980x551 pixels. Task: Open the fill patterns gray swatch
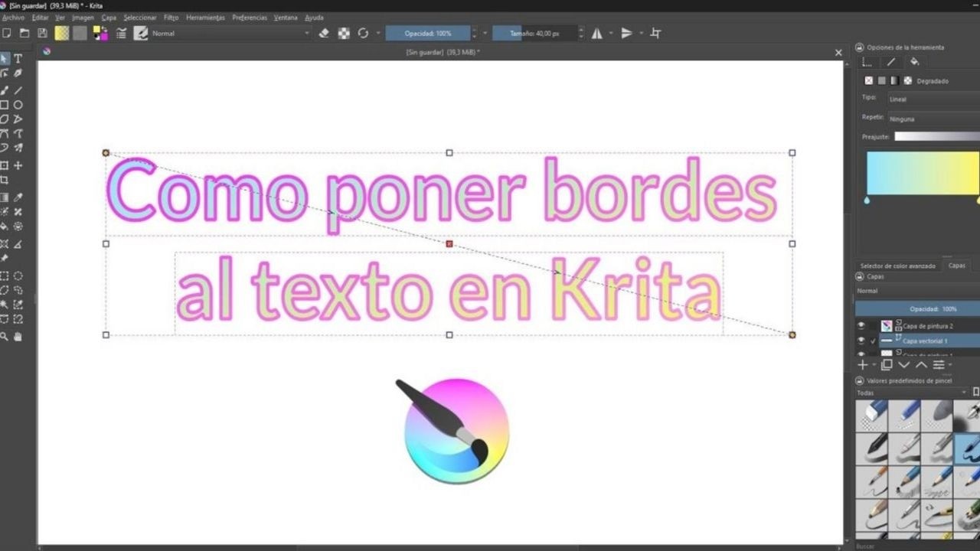(x=80, y=33)
